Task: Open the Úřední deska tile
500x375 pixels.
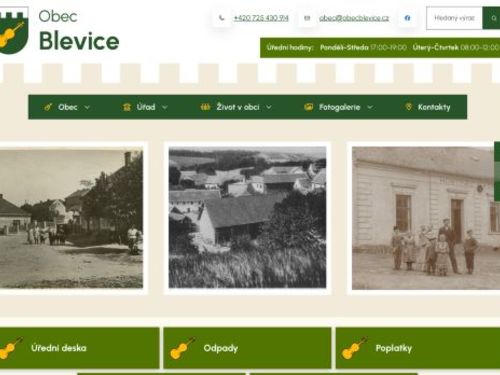Action: click(x=79, y=348)
